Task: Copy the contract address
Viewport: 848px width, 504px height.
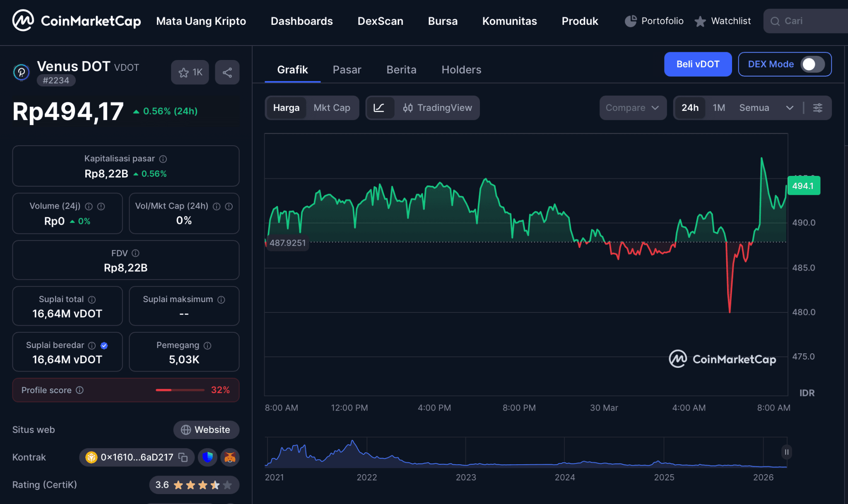Action: (x=183, y=457)
